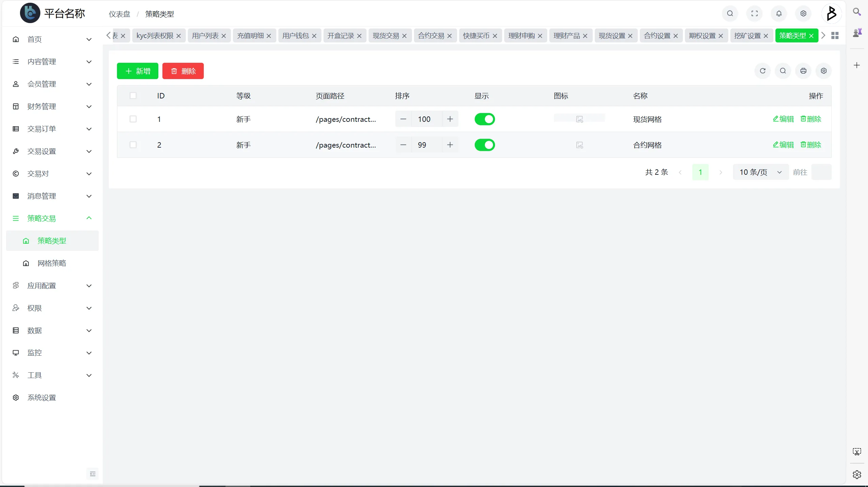Toggle display switch for 现货网格

click(x=485, y=119)
